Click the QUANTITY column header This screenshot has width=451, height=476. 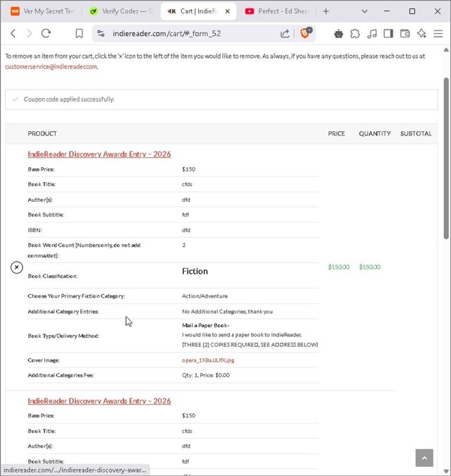pos(375,133)
